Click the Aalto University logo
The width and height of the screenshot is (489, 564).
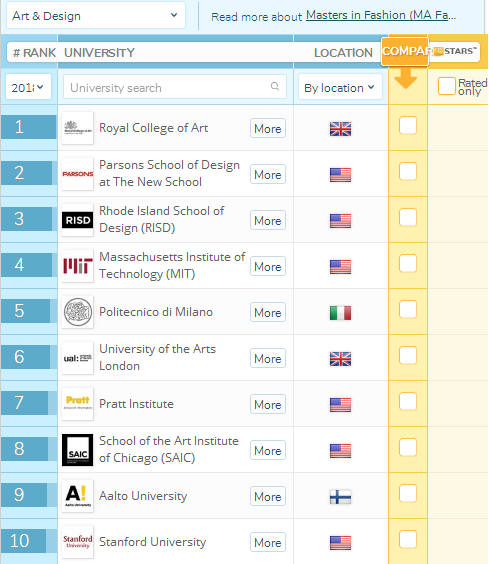click(78, 496)
